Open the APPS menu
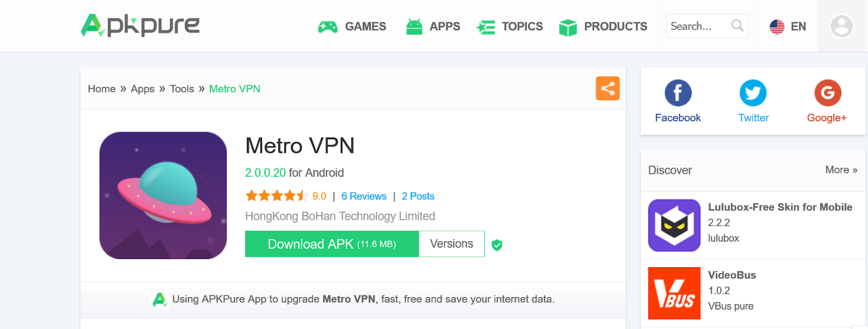 coord(433,27)
